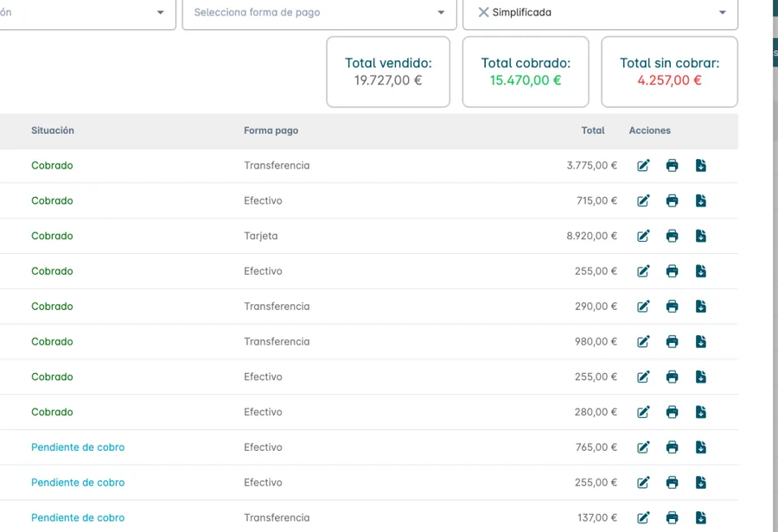Screen dimensions: 778x532
Task: Sort by the Situación column header
Action: (53, 130)
